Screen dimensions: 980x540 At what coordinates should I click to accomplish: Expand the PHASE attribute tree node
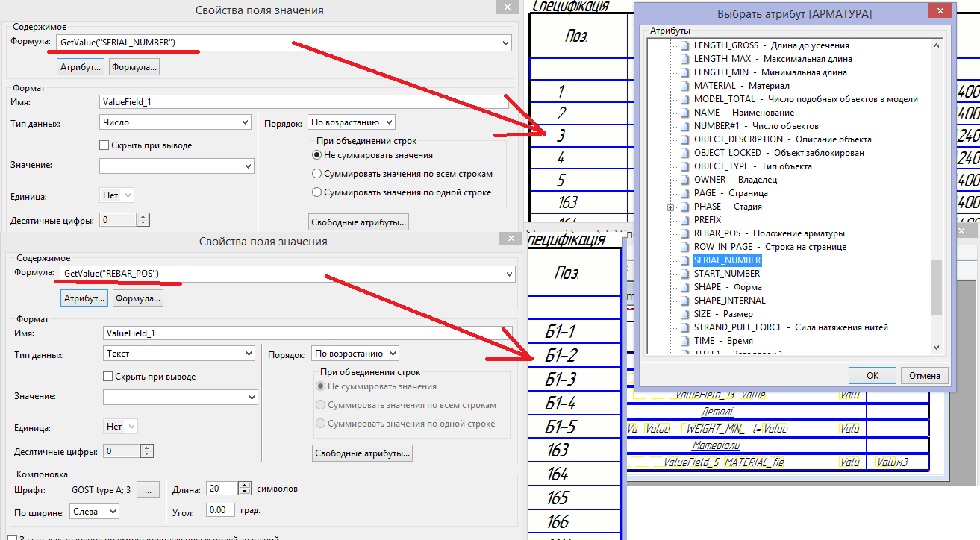click(x=671, y=207)
